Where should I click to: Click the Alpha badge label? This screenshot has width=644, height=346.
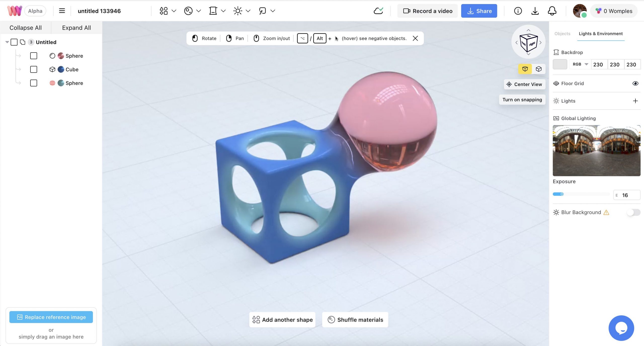click(35, 11)
